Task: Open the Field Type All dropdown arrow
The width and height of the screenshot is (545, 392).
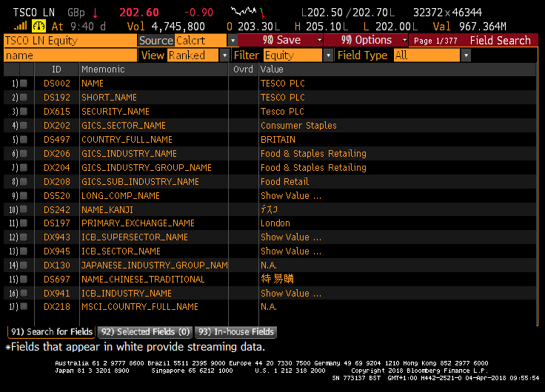Action: (466, 55)
